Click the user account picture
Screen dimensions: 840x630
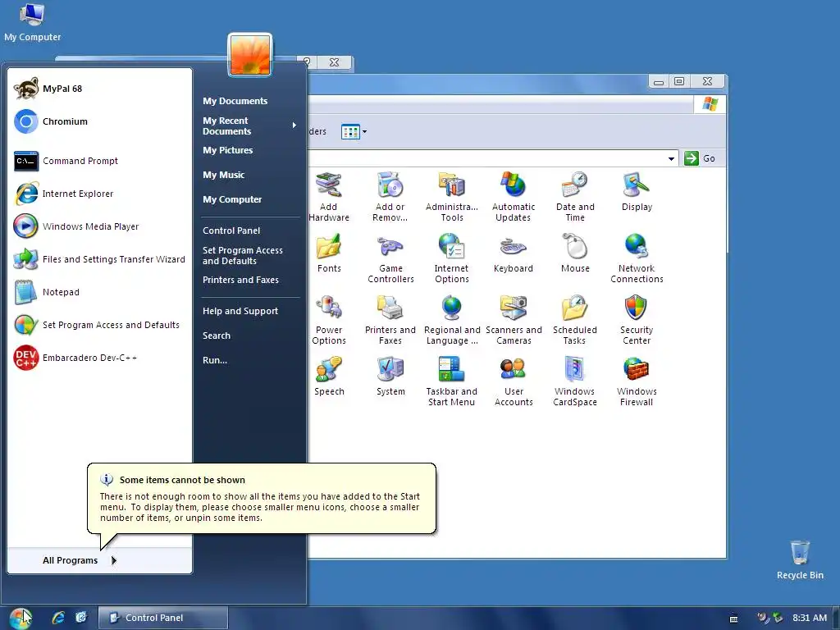[249, 55]
